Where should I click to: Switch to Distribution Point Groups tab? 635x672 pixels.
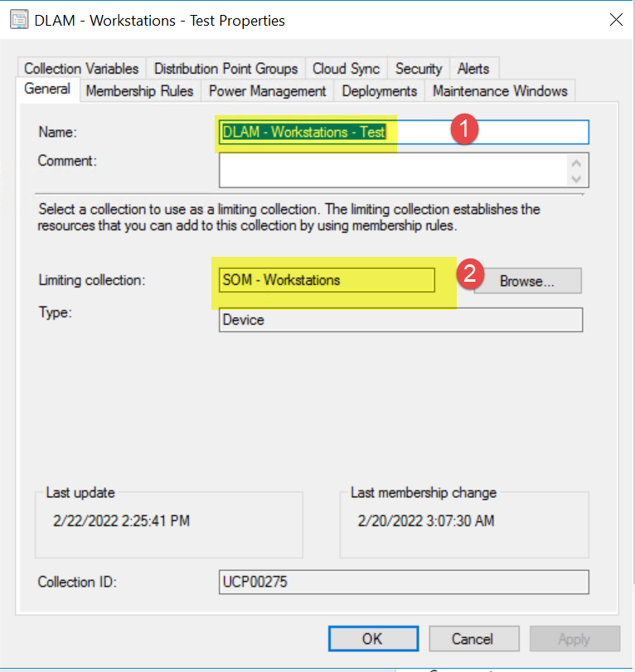tap(226, 69)
